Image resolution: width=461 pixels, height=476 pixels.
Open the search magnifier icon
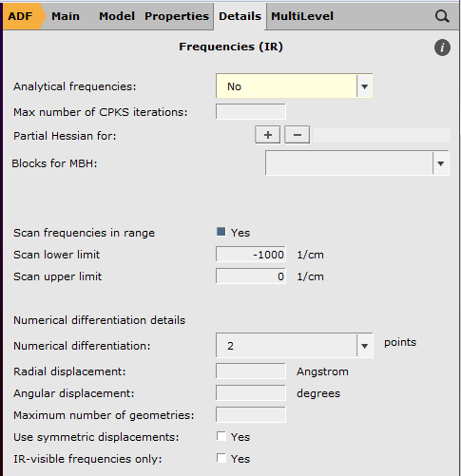click(x=442, y=16)
